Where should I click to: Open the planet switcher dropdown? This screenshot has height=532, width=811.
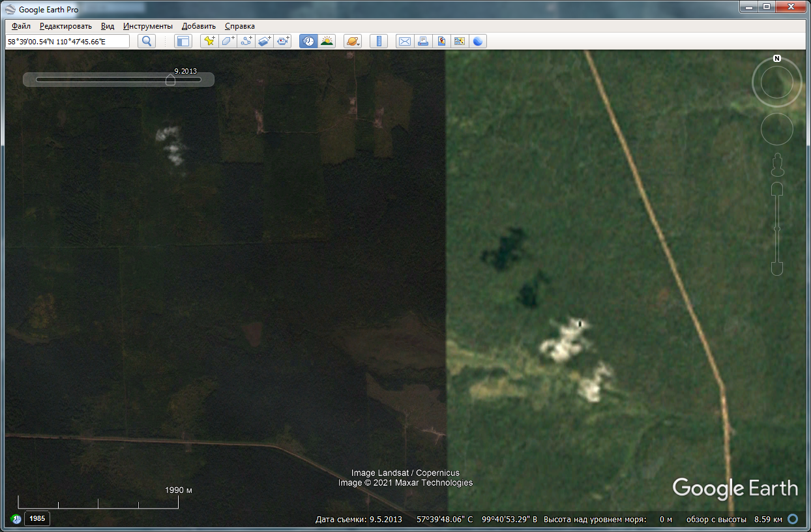[x=353, y=41]
